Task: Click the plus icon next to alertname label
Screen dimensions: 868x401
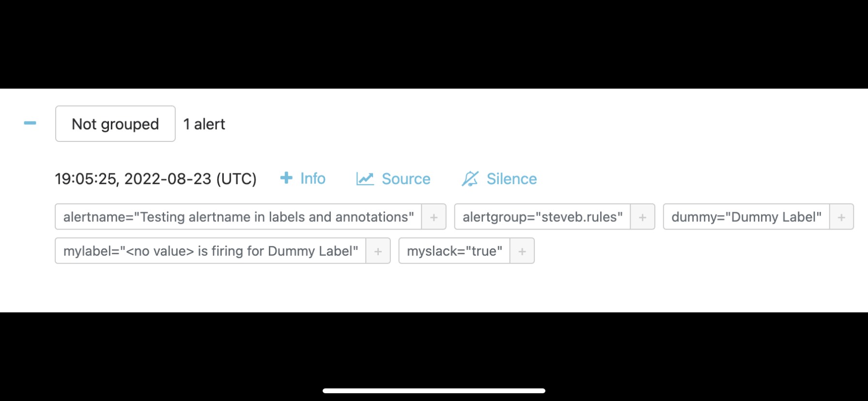Action: pyautogui.click(x=434, y=217)
